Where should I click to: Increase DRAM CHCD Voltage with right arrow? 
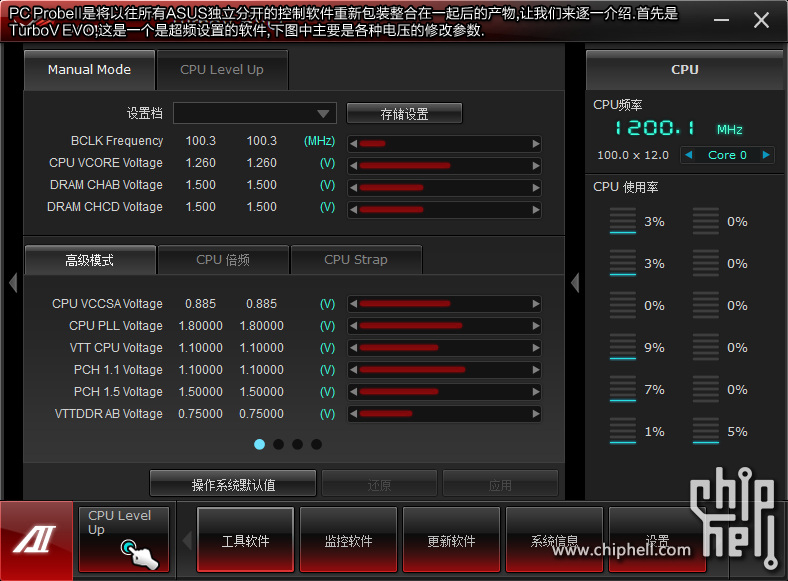tap(536, 210)
